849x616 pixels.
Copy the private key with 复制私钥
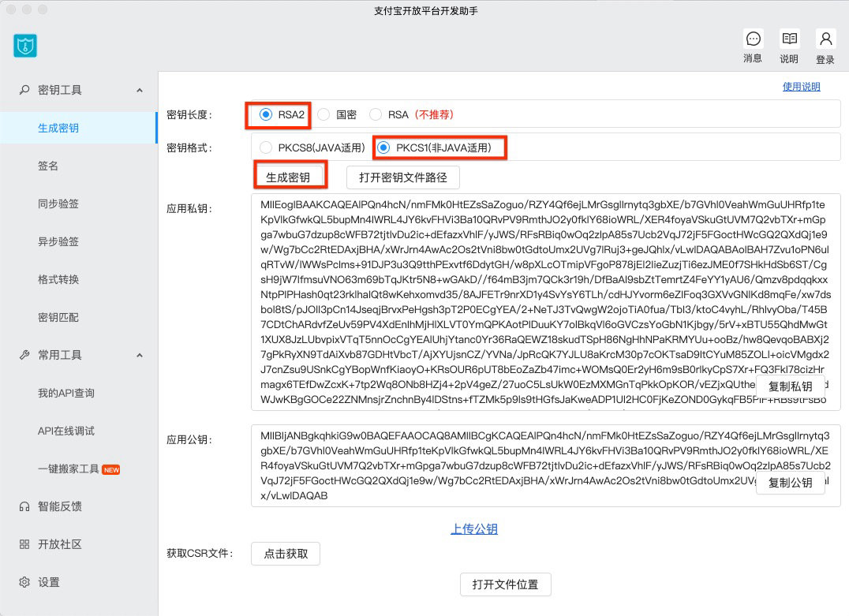[x=791, y=386]
